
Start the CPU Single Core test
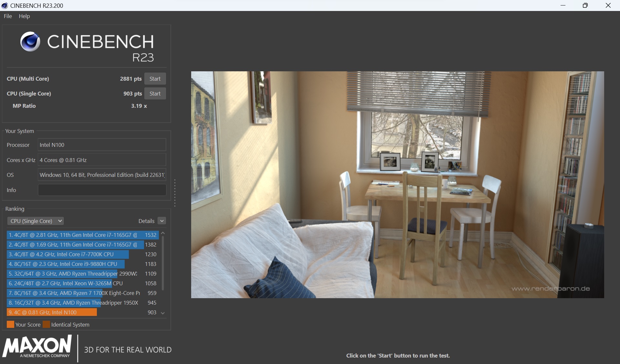pyautogui.click(x=155, y=94)
